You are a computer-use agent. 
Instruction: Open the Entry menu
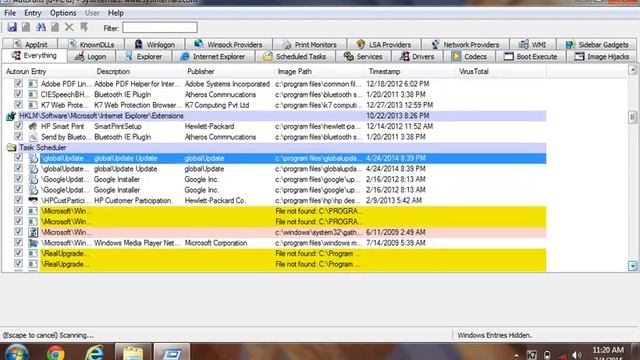coord(33,13)
